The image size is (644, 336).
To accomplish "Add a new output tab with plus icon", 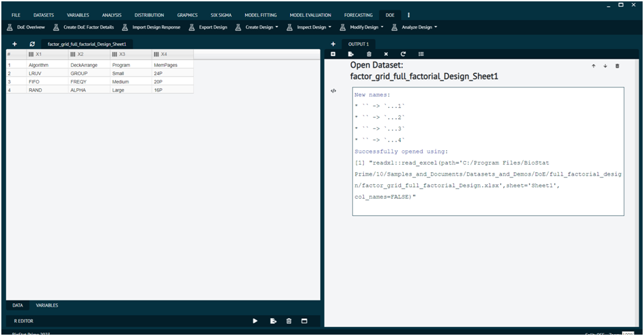I will point(333,44).
